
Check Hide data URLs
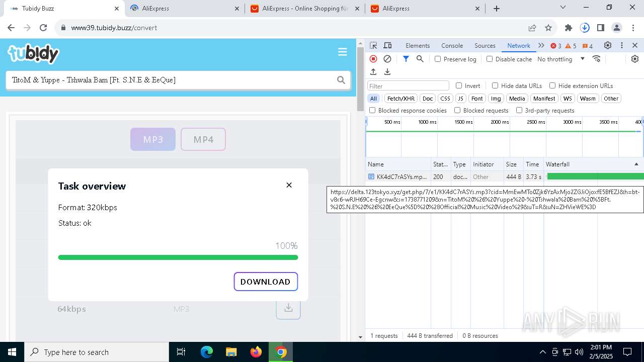pos(495,85)
